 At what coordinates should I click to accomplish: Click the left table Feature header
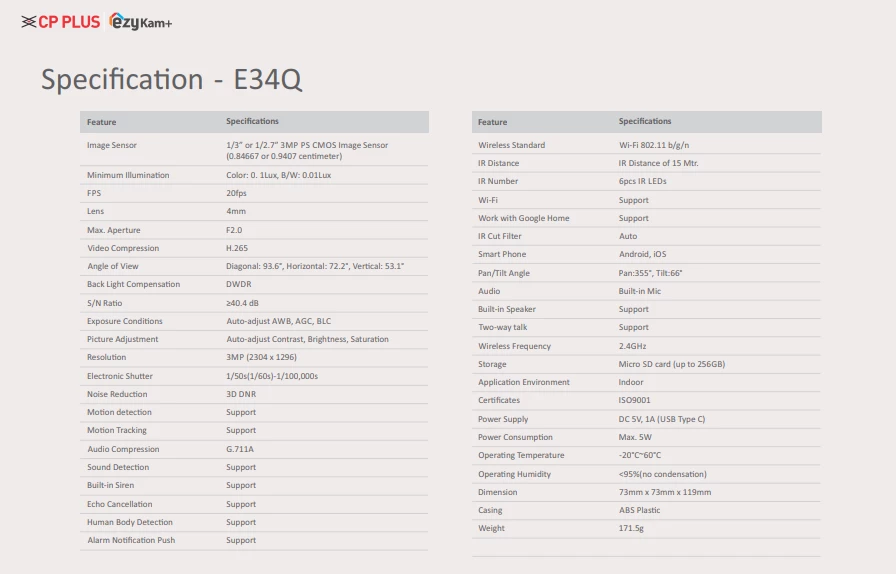(101, 122)
